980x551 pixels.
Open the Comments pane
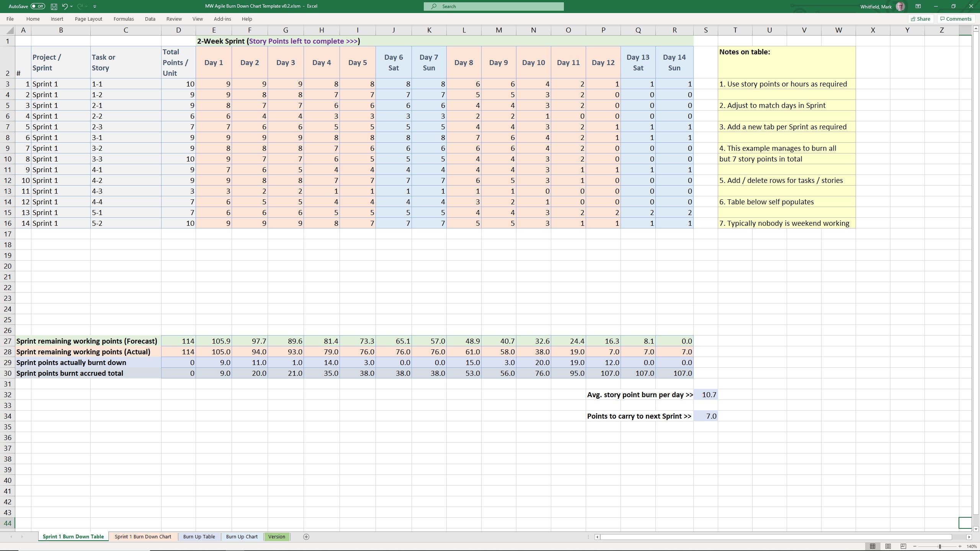(x=955, y=19)
